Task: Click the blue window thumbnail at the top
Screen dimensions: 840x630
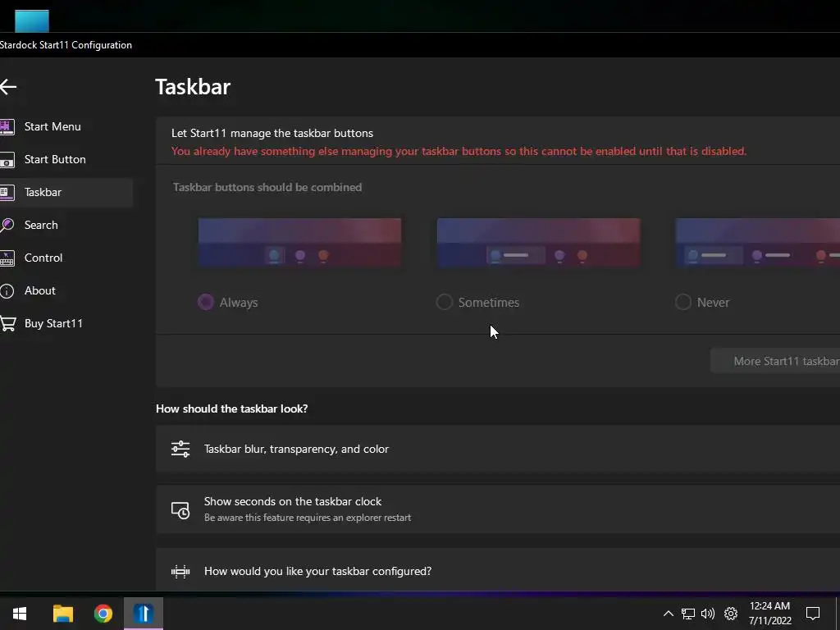Action: click(x=32, y=21)
